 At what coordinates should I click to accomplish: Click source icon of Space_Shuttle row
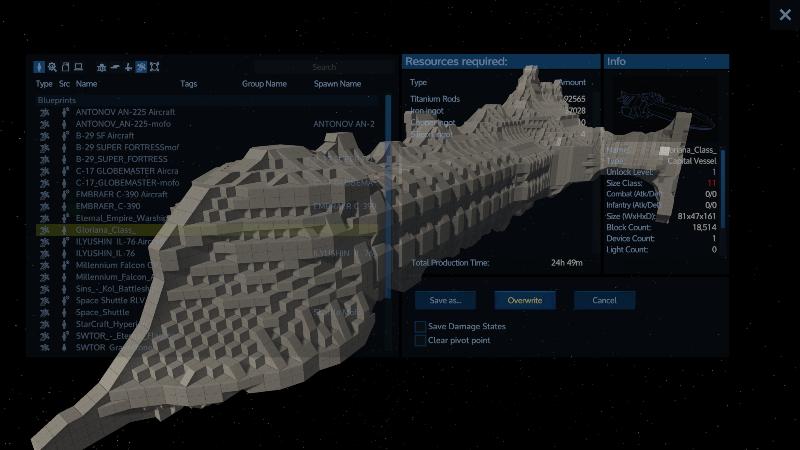(64, 312)
